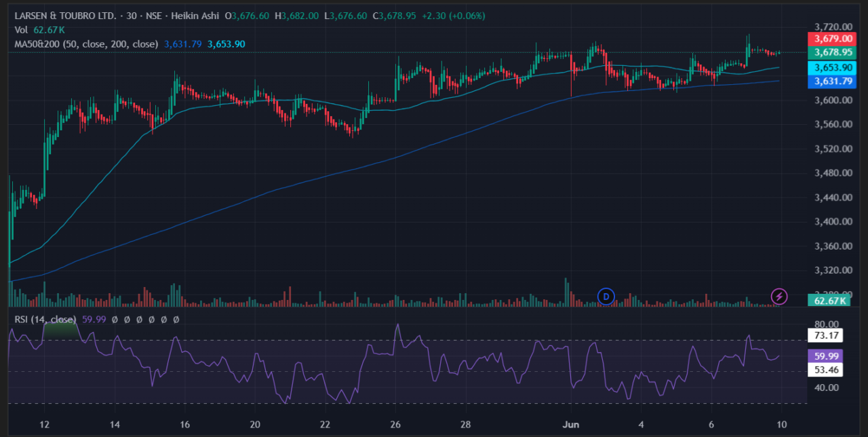This screenshot has height=437, width=868.
Task: Click the 'Jun' month label on time axis
Action: click(570, 425)
